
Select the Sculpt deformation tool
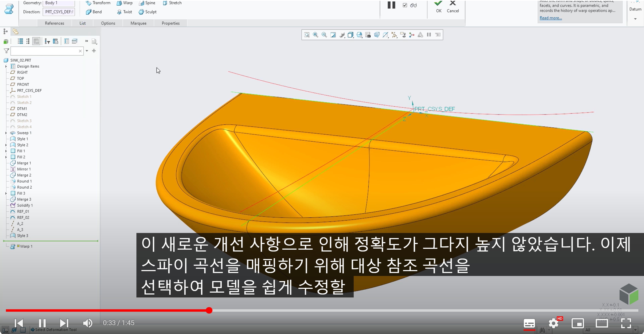tap(147, 12)
